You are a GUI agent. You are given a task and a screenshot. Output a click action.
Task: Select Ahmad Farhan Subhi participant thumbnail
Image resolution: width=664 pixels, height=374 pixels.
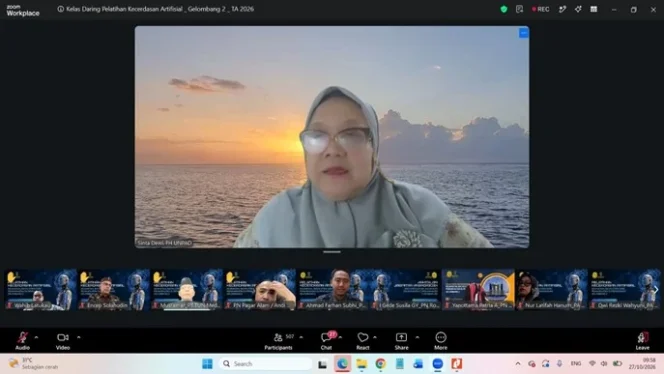point(332,289)
